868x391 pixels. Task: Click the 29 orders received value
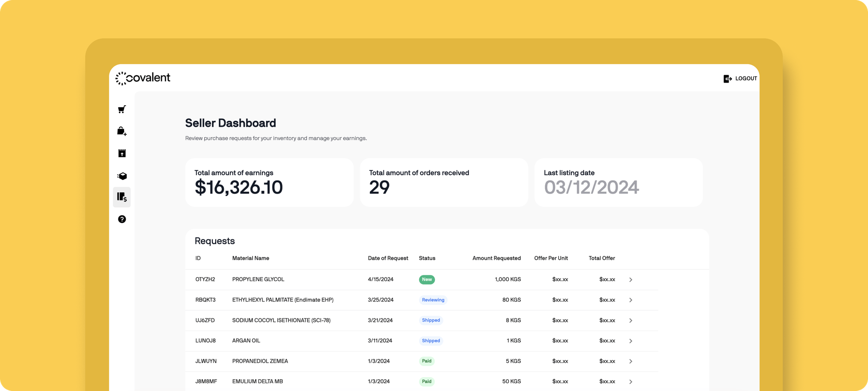(379, 188)
